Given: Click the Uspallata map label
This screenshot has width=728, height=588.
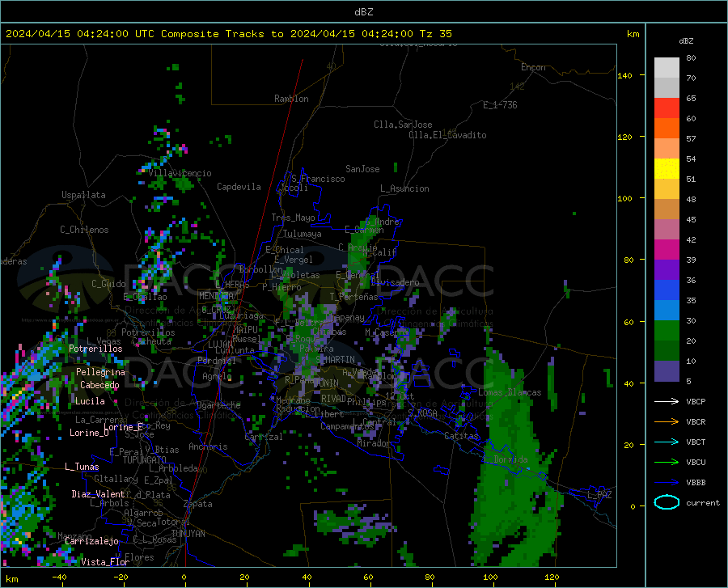Looking at the screenshot, I should click(83, 195).
